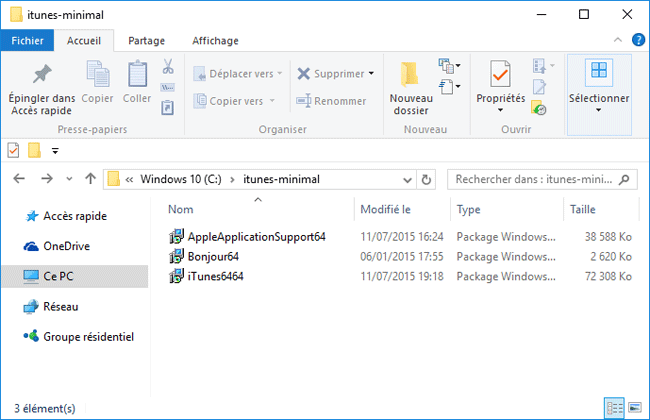
Task: Click the blue help question mark icon
Action: click(x=638, y=40)
